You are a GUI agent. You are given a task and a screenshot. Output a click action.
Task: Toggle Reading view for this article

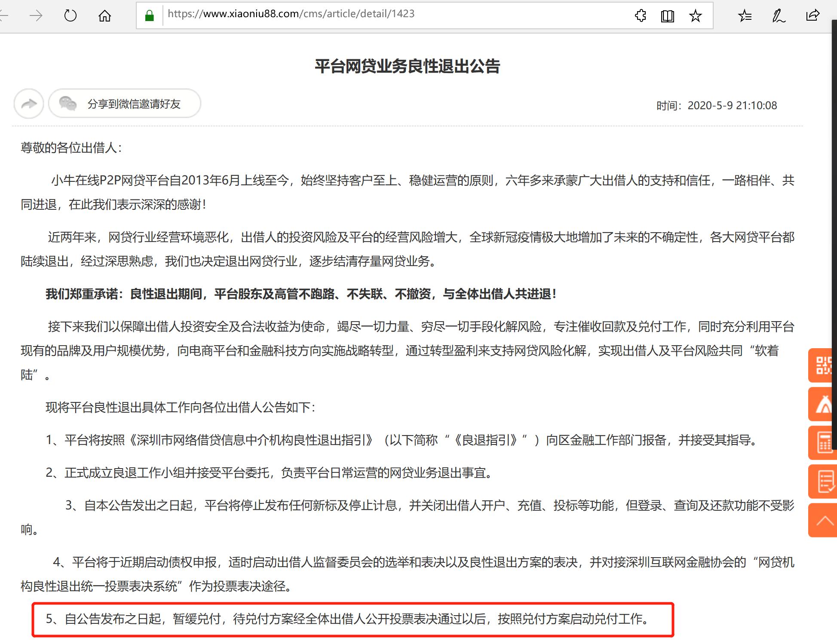(667, 15)
